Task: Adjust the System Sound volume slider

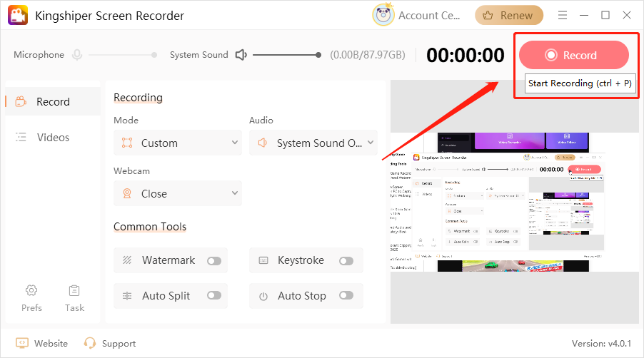Action: coord(287,54)
